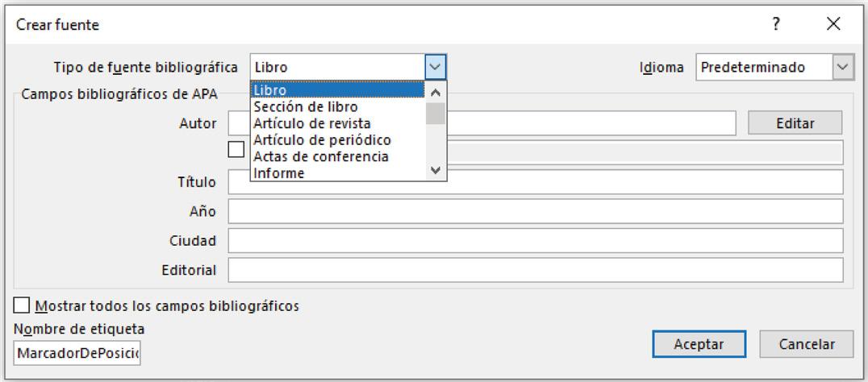Open the Idioma dropdown
The width and height of the screenshot is (868, 382).
843,68
